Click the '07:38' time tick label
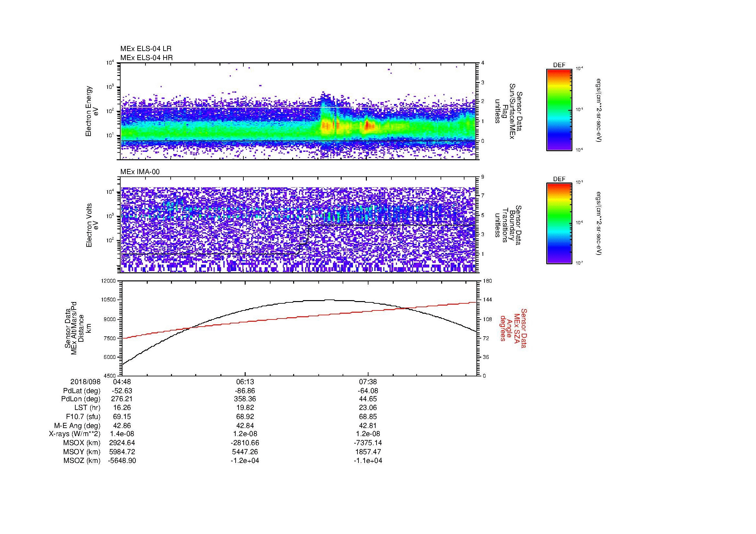 (x=368, y=382)
